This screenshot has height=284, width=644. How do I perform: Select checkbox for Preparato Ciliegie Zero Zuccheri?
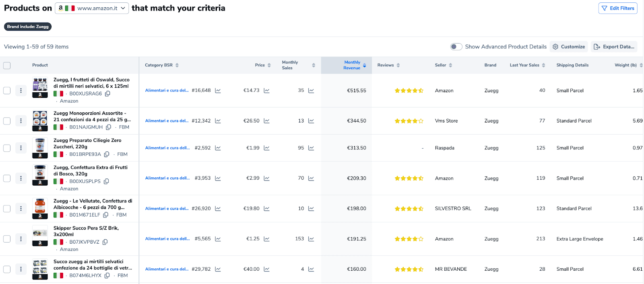7,148
